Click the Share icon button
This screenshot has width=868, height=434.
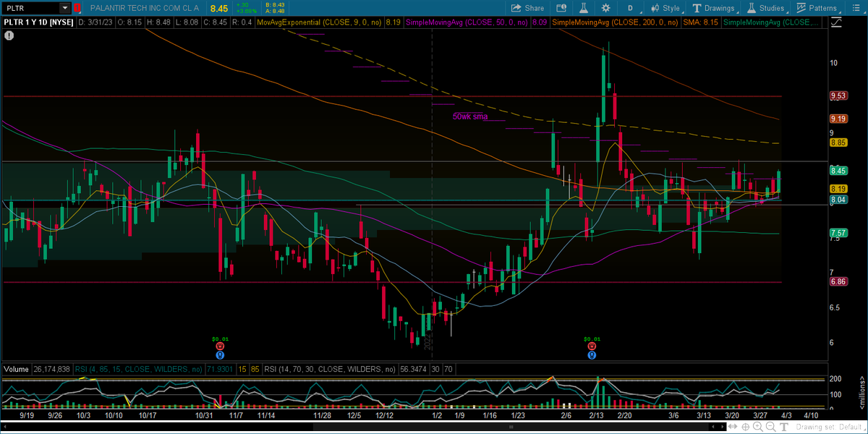(527, 8)
